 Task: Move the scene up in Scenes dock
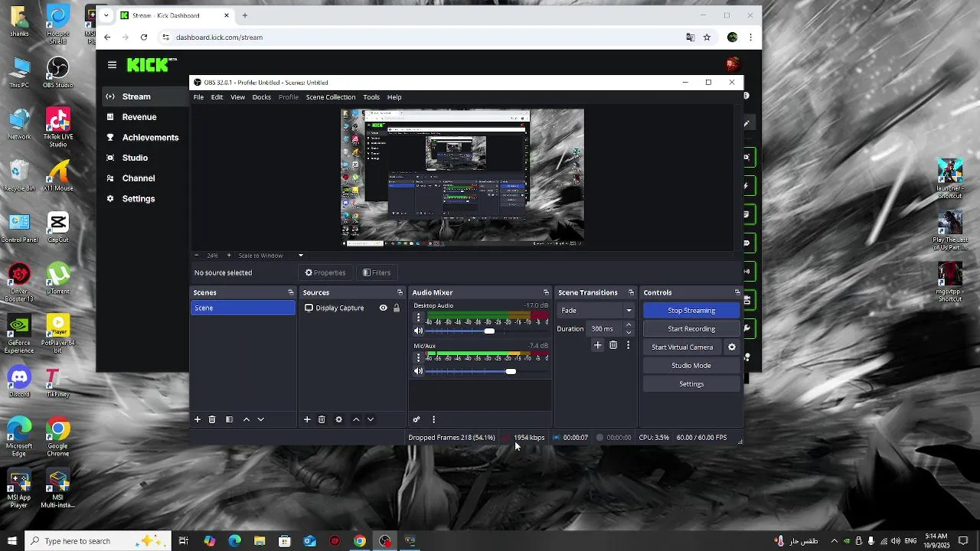coord(247,419)
